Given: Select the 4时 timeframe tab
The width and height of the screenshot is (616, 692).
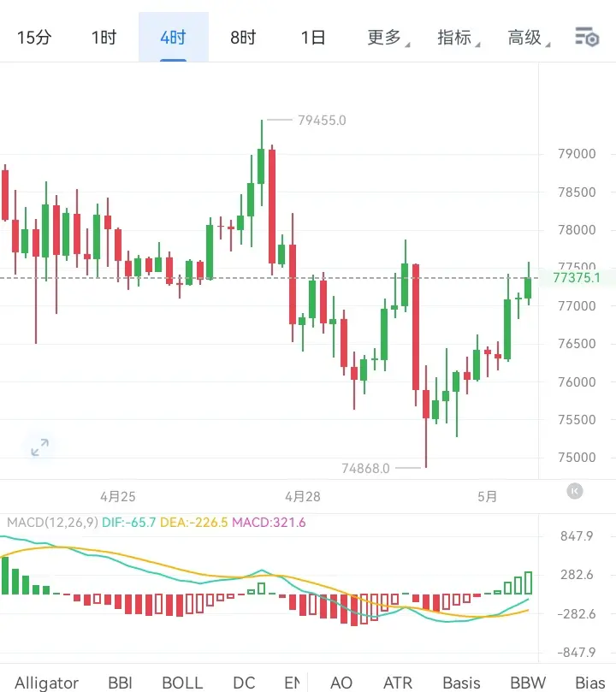Looking at the screenshot, I should click(174, 38).
